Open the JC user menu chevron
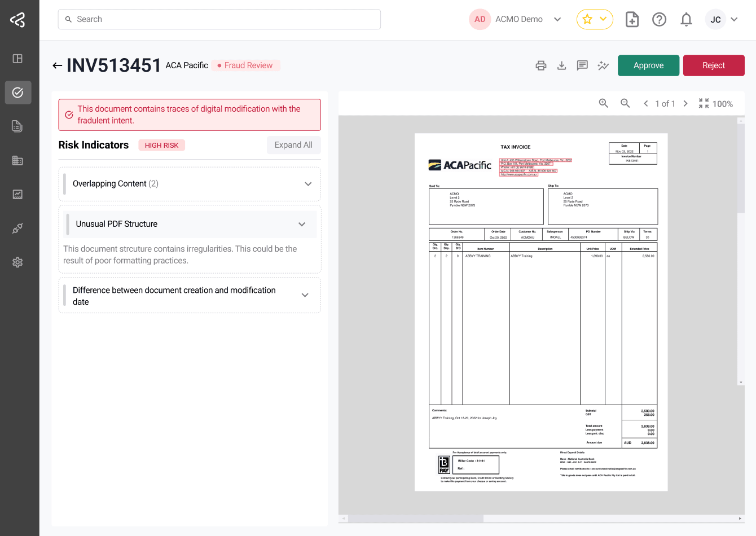The image size is (756, 536). tap(734, 19)
